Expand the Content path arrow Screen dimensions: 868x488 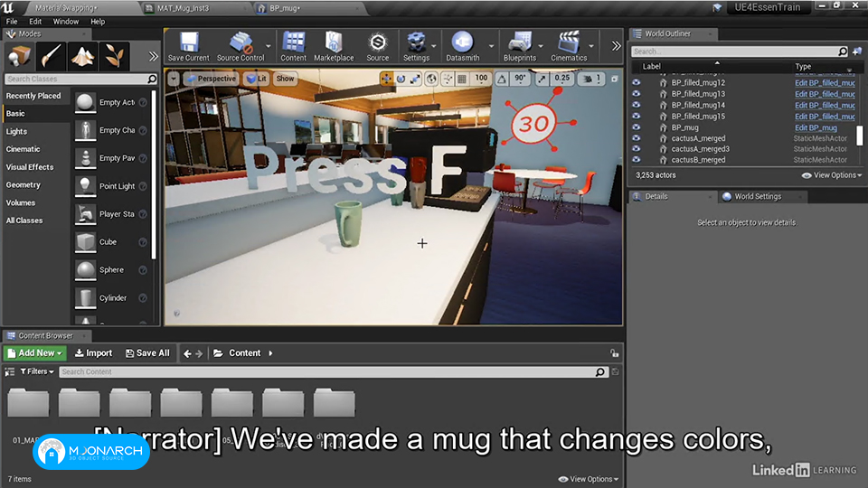[270, 353]
